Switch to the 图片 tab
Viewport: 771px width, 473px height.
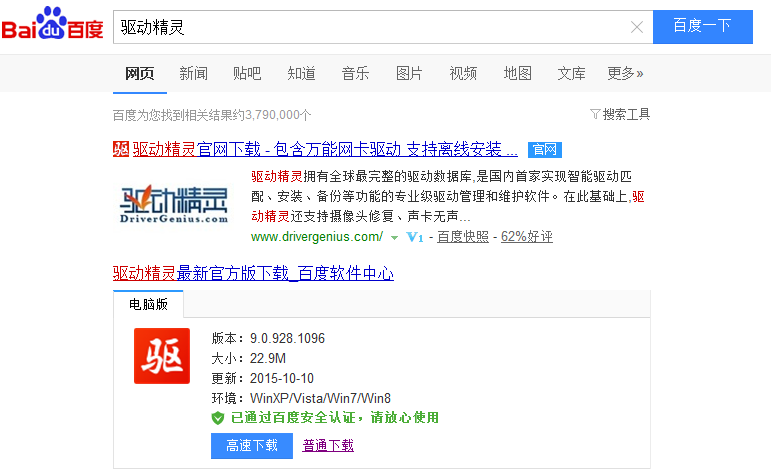tap(409, 73)
